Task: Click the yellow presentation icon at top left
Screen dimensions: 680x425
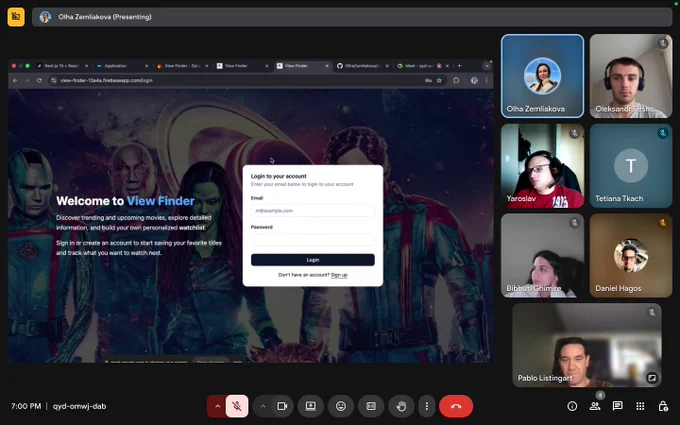Action: tap(16, 17)
